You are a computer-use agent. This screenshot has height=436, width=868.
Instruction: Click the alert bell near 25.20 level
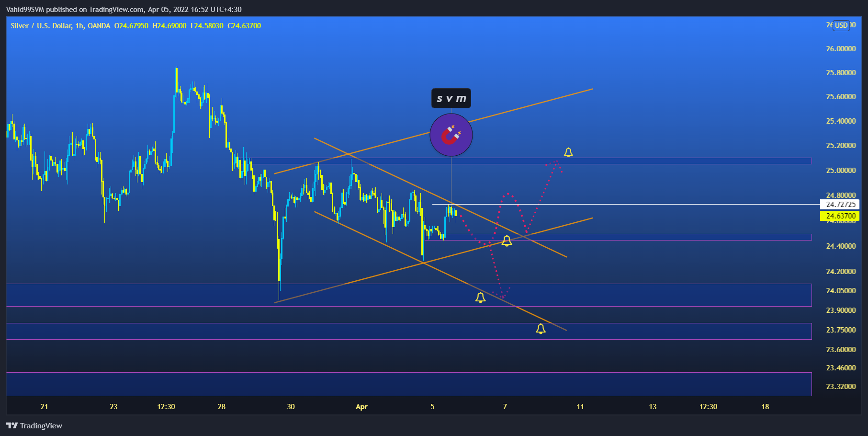point(568,152)
